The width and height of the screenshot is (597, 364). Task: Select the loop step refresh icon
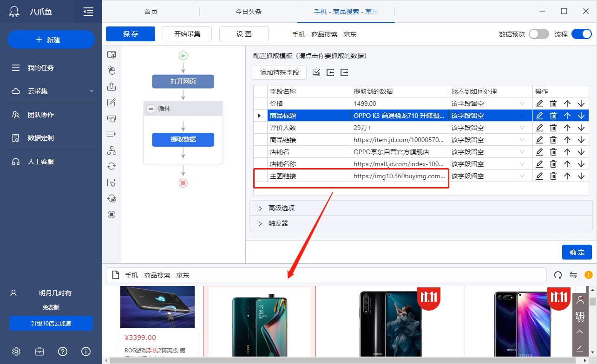112,166
